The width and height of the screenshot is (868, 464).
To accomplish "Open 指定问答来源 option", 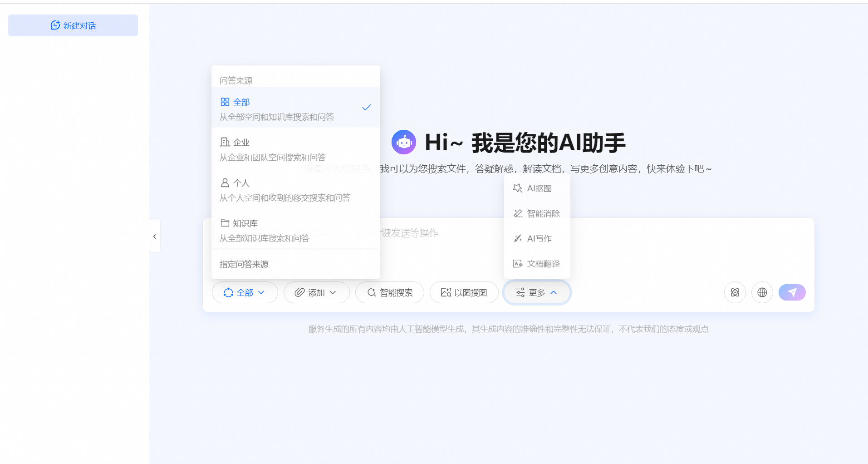I will [x=296, y=264].
